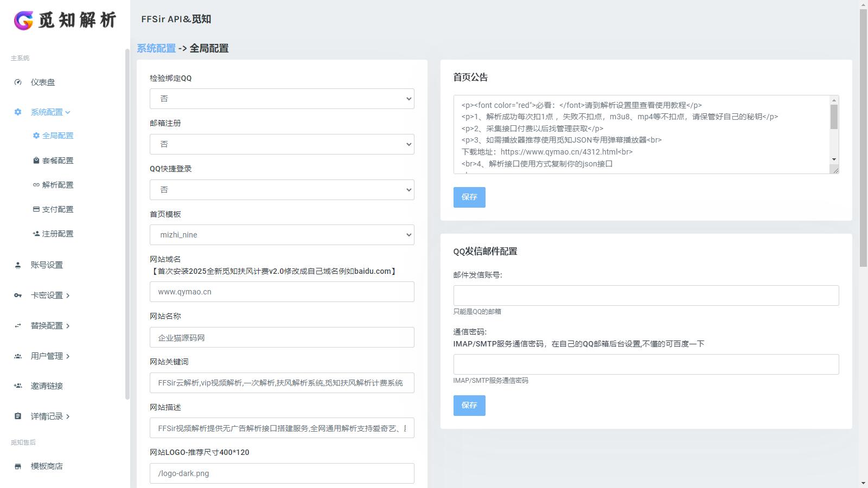Click the 详情记录 records icon
Viewport: 868px width, 488px height.
[17, 416]
